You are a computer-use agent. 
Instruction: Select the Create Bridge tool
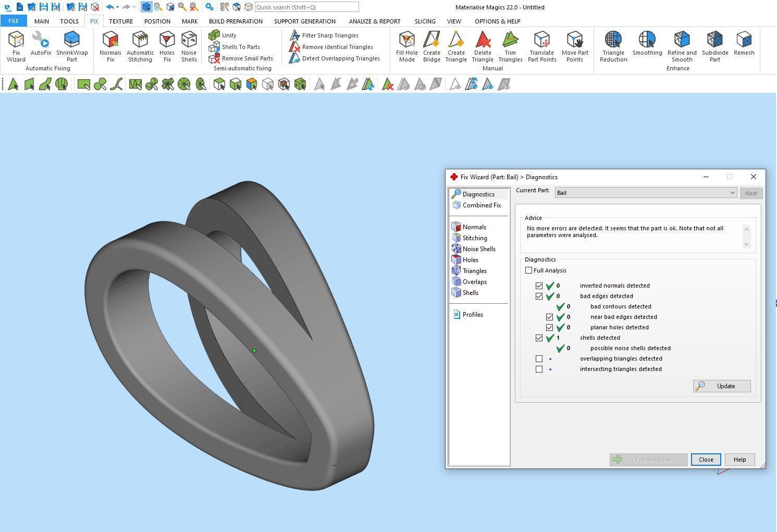pos(431,46)
